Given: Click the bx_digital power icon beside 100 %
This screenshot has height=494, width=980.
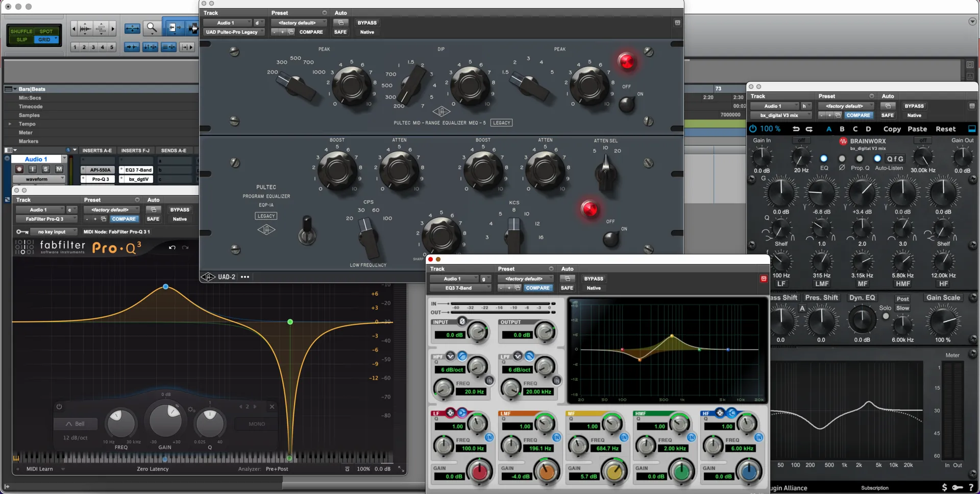Looking at the screenshot, I should tap(753, 129).
